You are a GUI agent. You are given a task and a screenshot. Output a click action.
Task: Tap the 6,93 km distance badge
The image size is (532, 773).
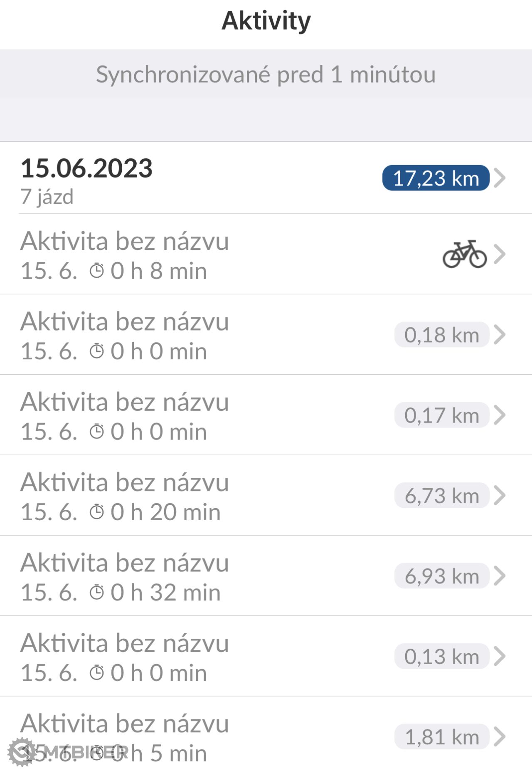click(442, 576)
